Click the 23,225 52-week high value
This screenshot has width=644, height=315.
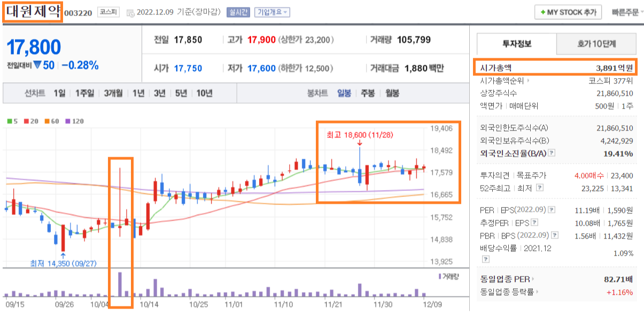pos(592,188)
